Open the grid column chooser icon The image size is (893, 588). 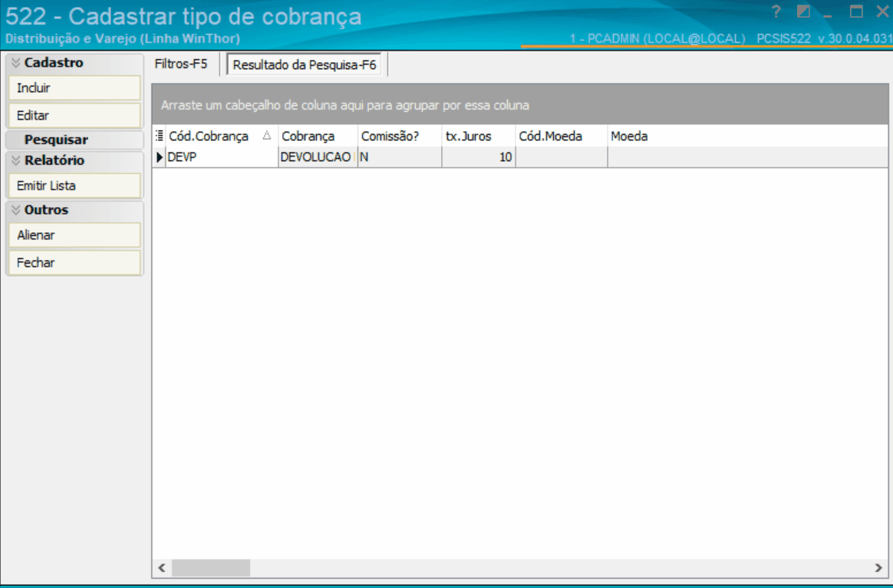pos(160,136)
